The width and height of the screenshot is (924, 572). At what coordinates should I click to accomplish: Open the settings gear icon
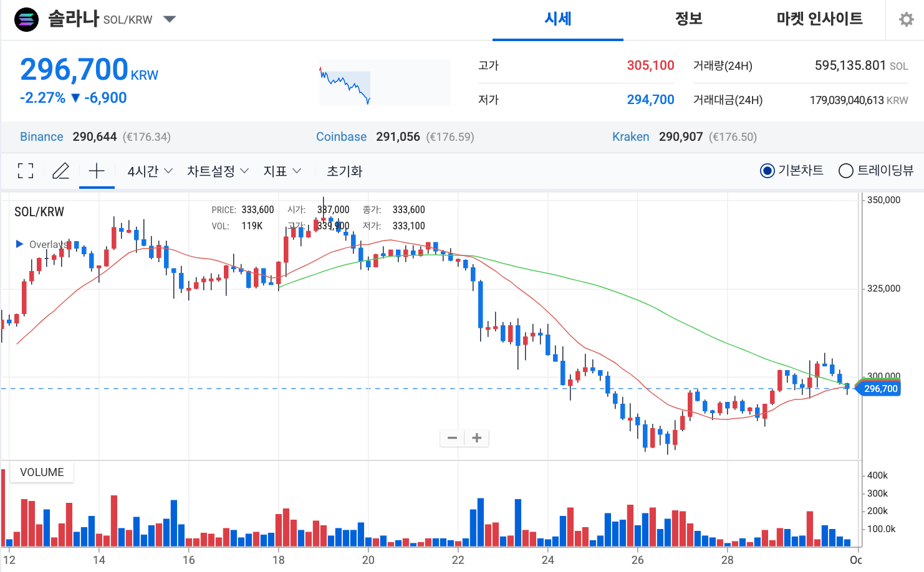click(905, 19)
